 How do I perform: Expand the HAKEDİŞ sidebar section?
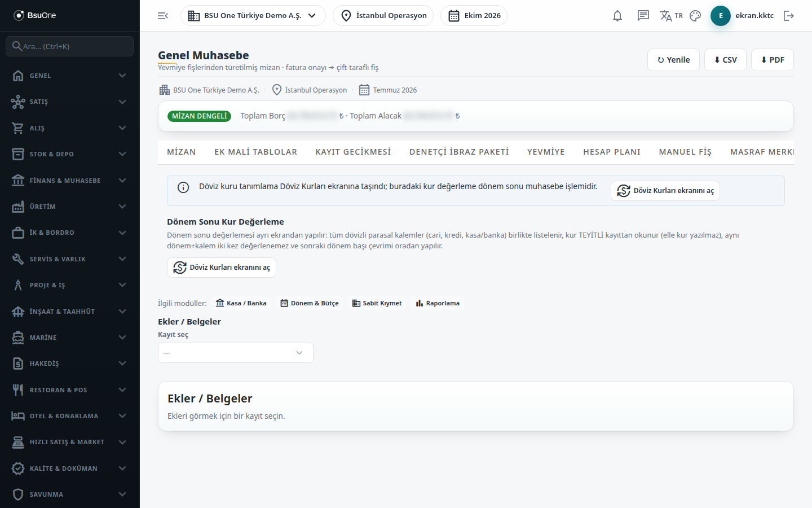[70, 364]
